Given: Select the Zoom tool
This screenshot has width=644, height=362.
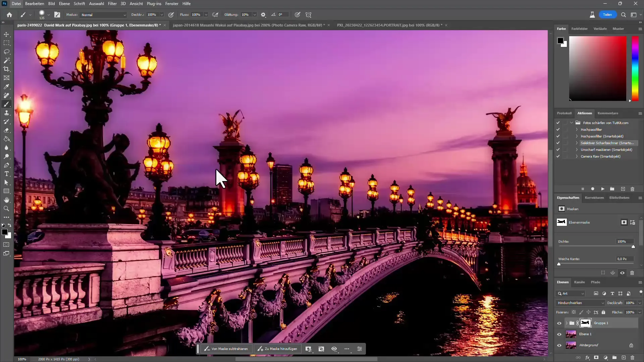Looking at the screenshot, I should click(6, 209).
